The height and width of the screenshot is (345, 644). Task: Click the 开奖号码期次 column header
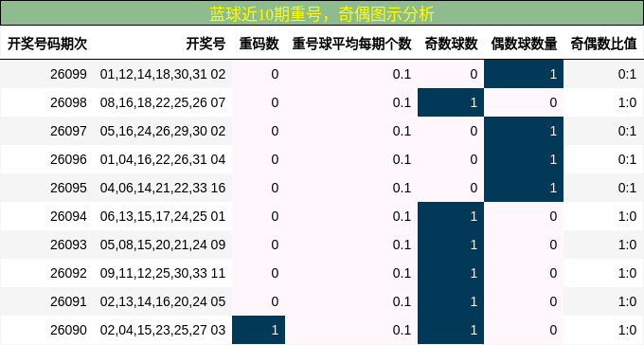(47, 44)
